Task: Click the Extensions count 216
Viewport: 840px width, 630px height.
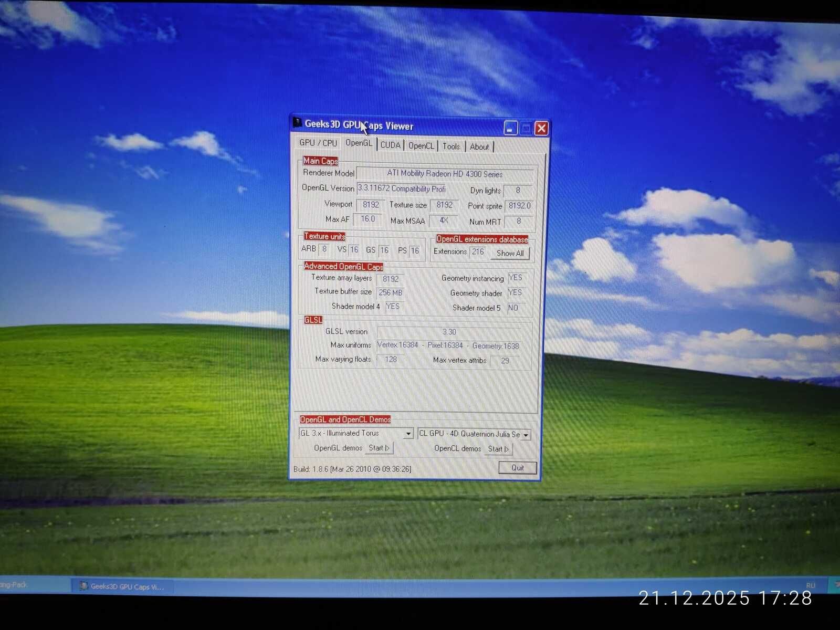Action: [x=478, y=252]
